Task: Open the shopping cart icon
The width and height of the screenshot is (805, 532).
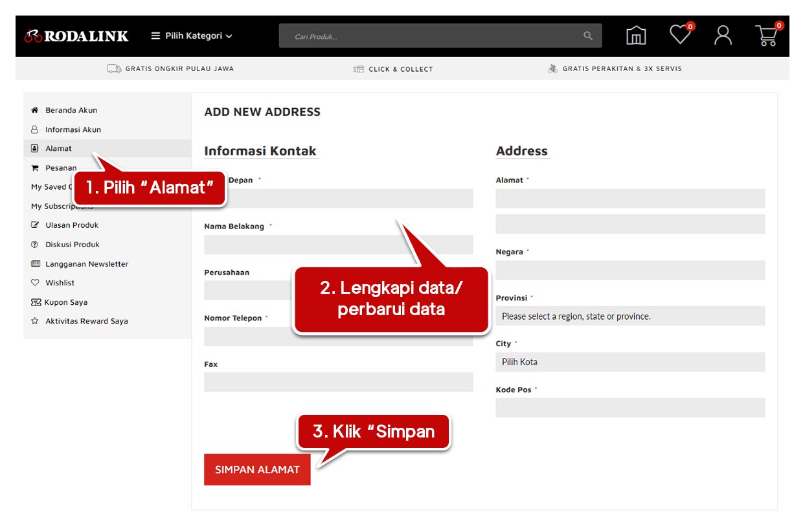Action: 767,37
